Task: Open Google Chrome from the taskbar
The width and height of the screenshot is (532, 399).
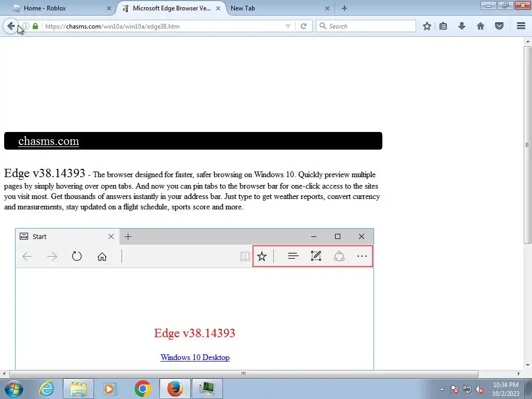Action: click(142, 389)
